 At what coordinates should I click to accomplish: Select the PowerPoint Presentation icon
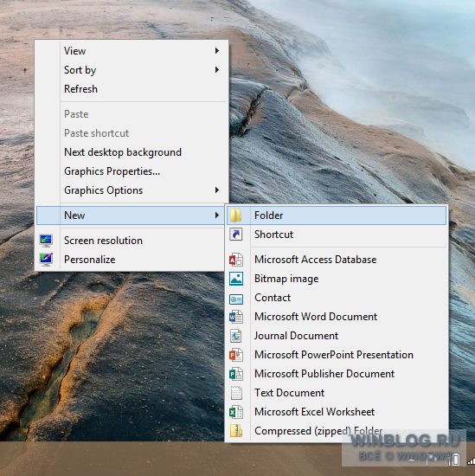coord(236,355)
